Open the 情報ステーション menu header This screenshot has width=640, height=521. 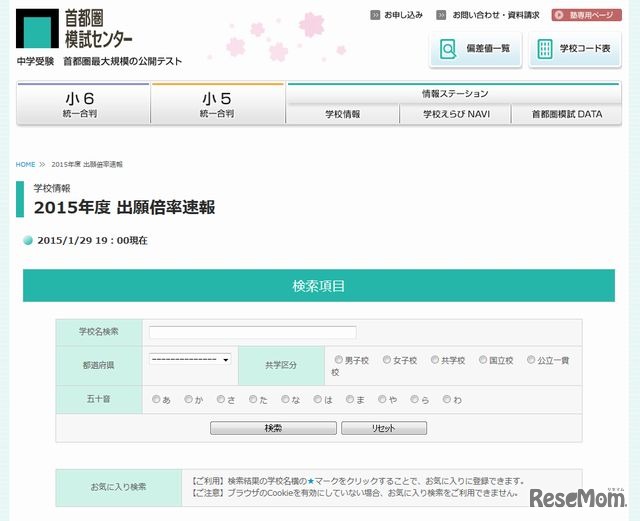click(x=454, y=94)
